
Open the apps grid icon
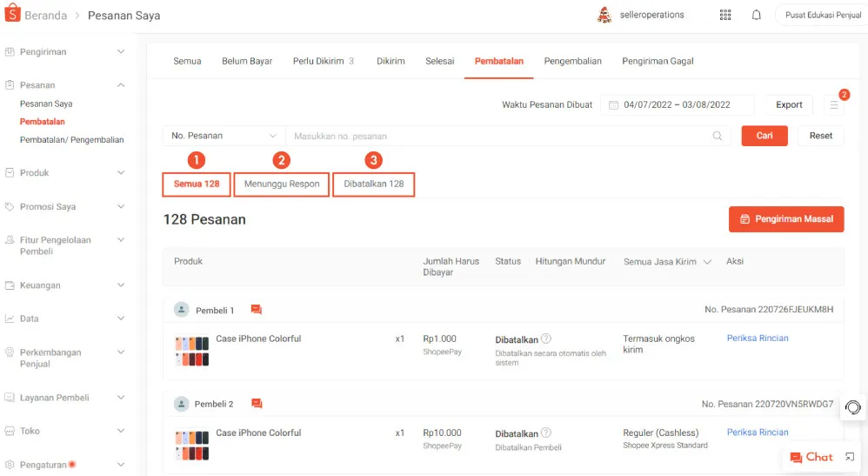tap(725, 15)
